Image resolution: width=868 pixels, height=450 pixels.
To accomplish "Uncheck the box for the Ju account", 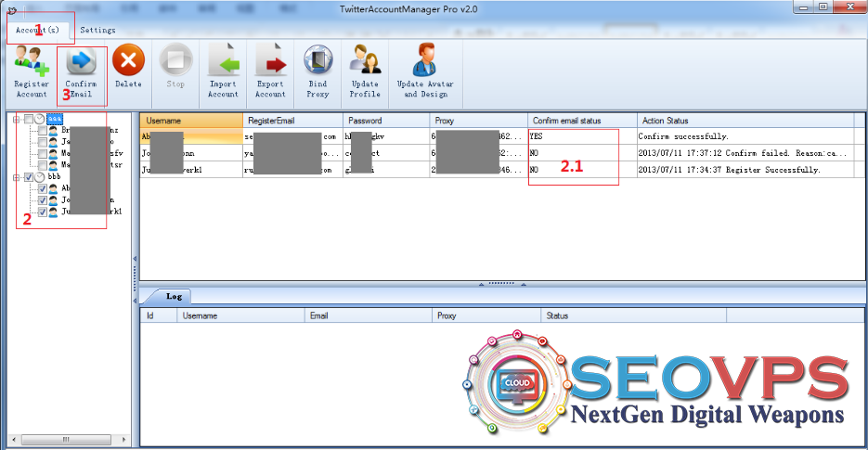I will 42,212.
